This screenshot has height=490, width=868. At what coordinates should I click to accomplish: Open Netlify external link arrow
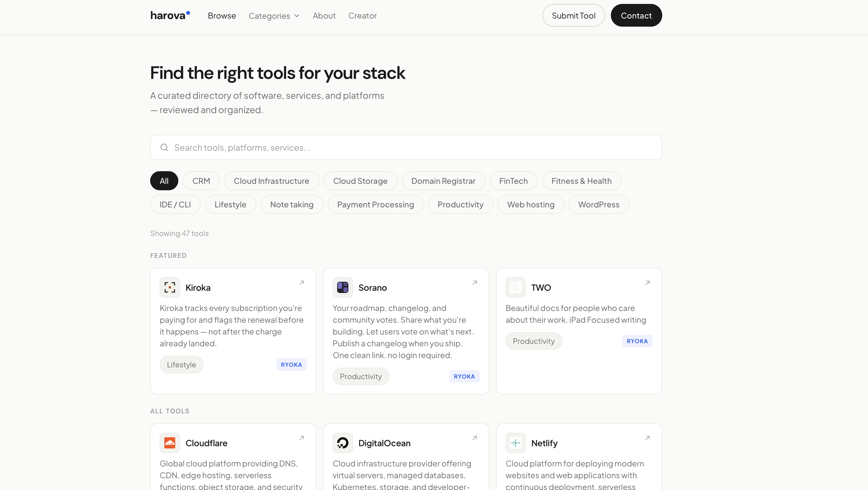pyautogui.click(x=648, y=438)
